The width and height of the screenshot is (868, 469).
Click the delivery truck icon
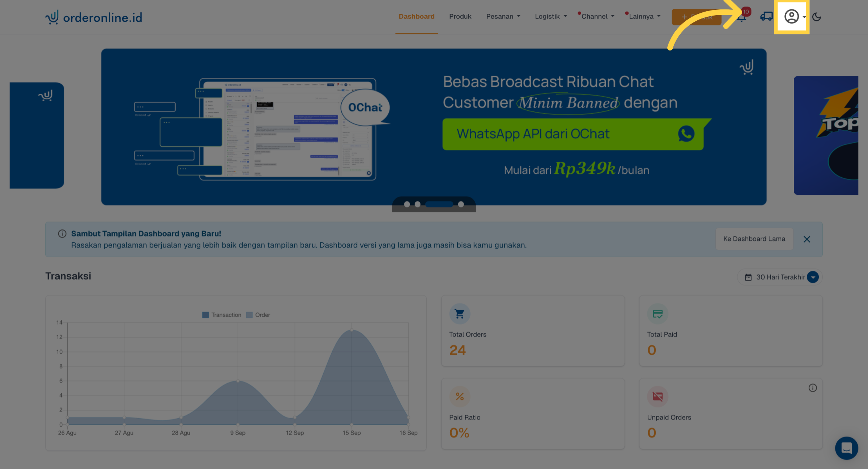click(766, 17)
